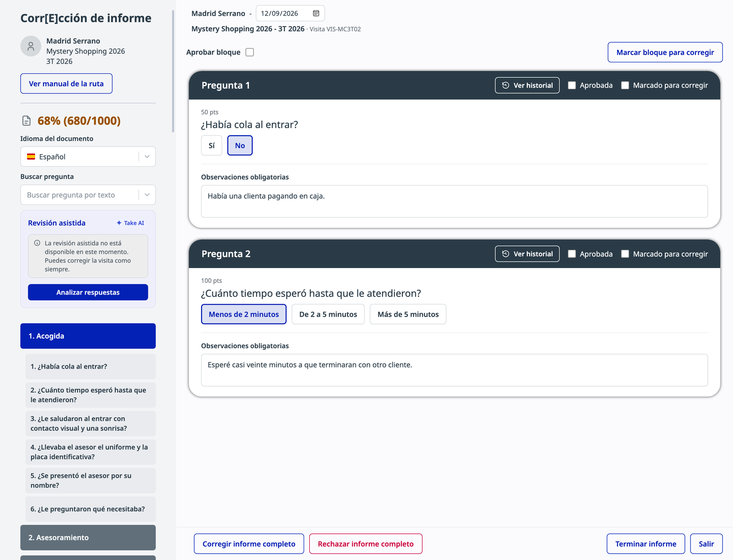Open the Buscar pregunta dropdown arrow
Viewport: 733px width, 560px height.
point(147,195)
